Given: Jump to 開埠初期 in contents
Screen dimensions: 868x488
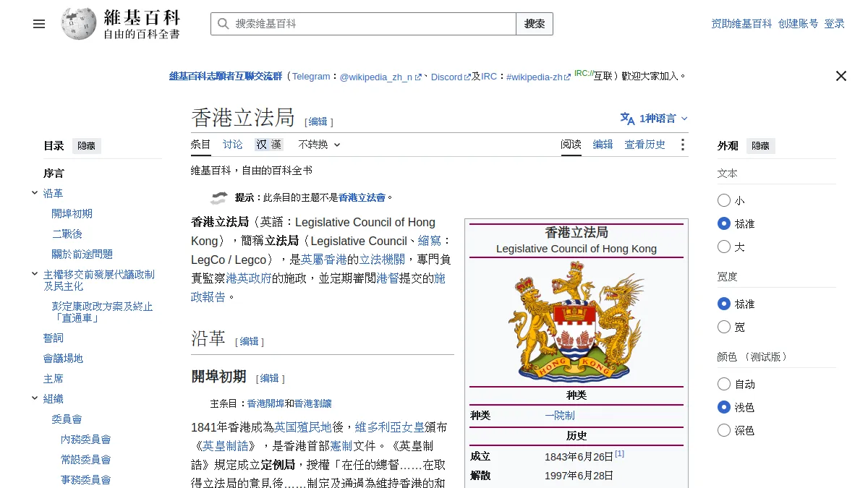Looking at the screenshot, I should (72, 214).
